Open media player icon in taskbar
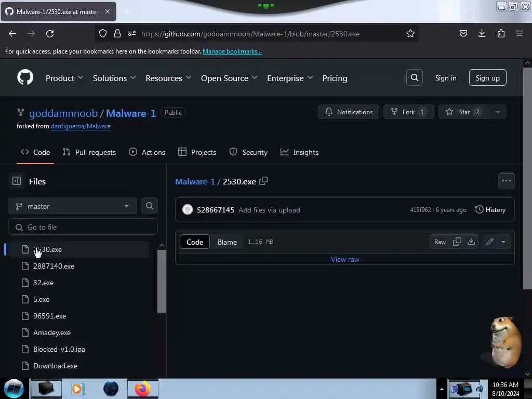Screen dimensions: 532x399 pyautogui.click(x=77, y=389)
